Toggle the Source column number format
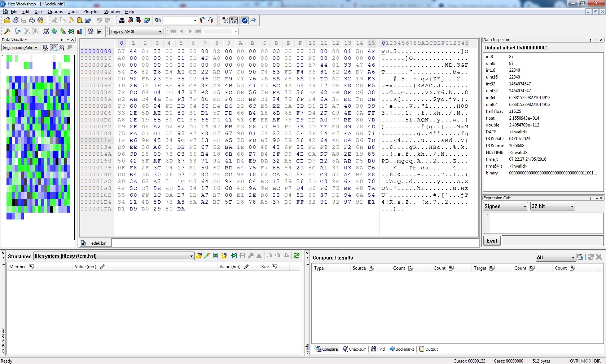 click(x=372, y=268)
